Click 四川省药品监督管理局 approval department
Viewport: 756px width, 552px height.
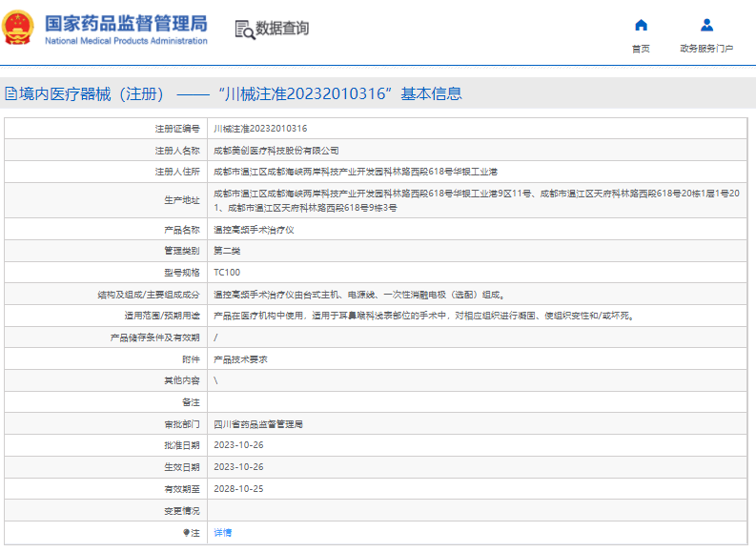(258, 424)
